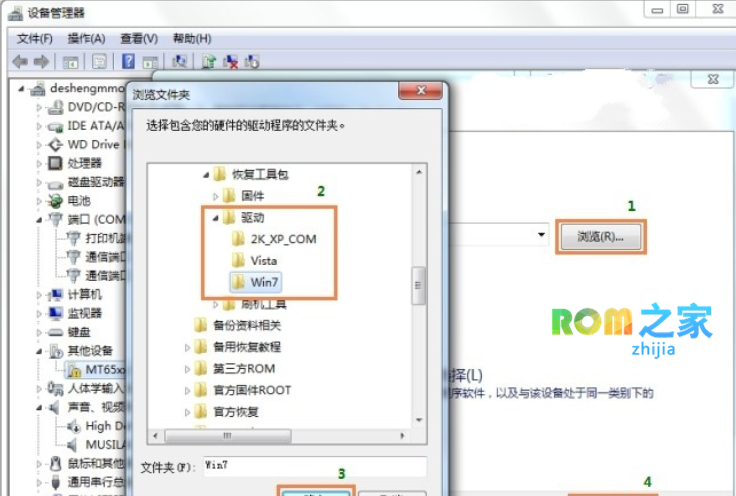Viewport: 736px width, 496px height.
Task: Click the Scan for hardware changes icon
Action: 179,61
